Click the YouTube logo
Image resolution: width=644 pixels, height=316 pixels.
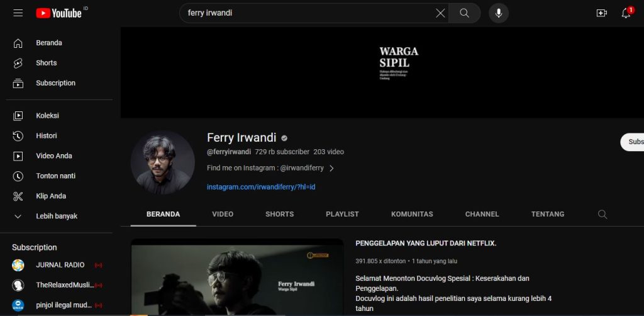click(x=59, y=13)
